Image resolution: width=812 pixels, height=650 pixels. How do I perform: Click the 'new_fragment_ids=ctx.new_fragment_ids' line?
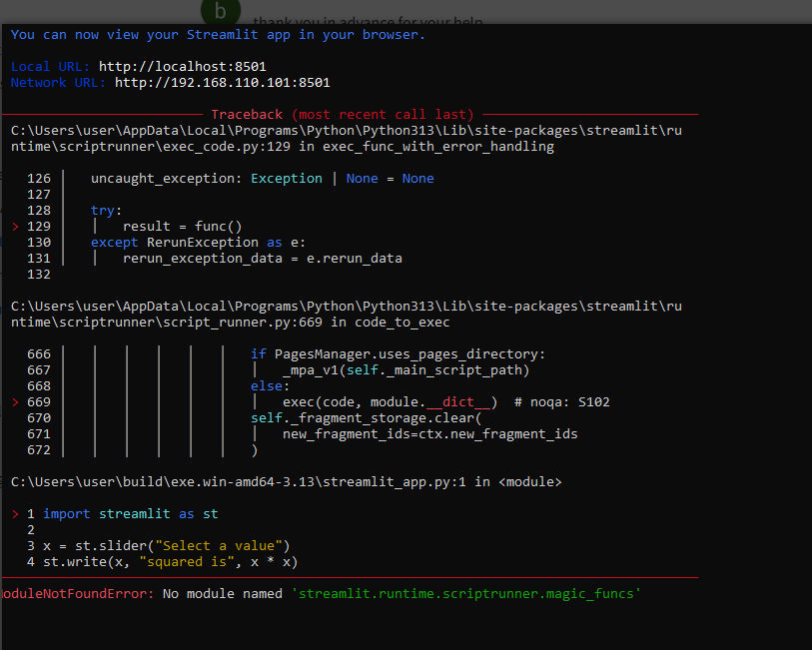tap(429, 434)
